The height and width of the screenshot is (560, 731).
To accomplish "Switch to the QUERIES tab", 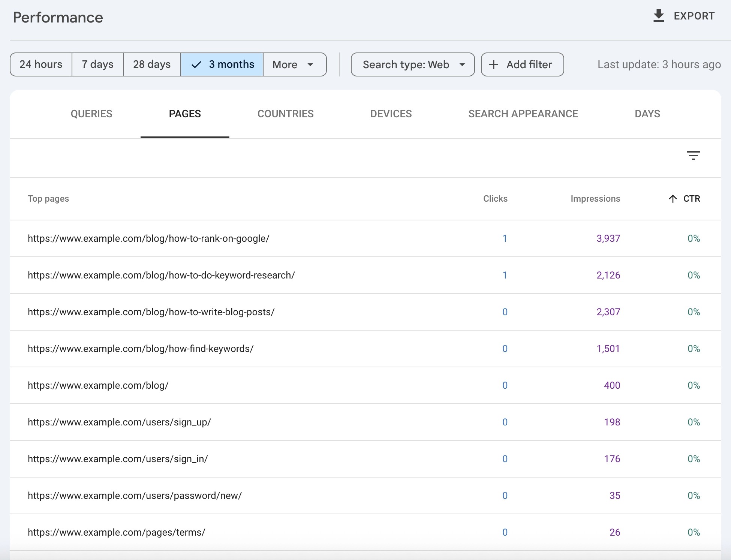I will click(91, 114).
